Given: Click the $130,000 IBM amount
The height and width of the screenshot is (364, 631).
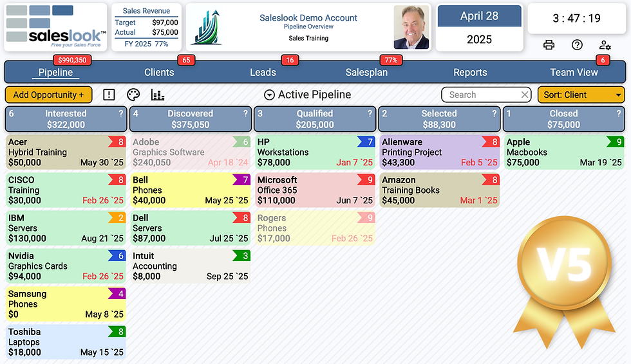Looking at the screenshot, I should click(x=27, y=238).
